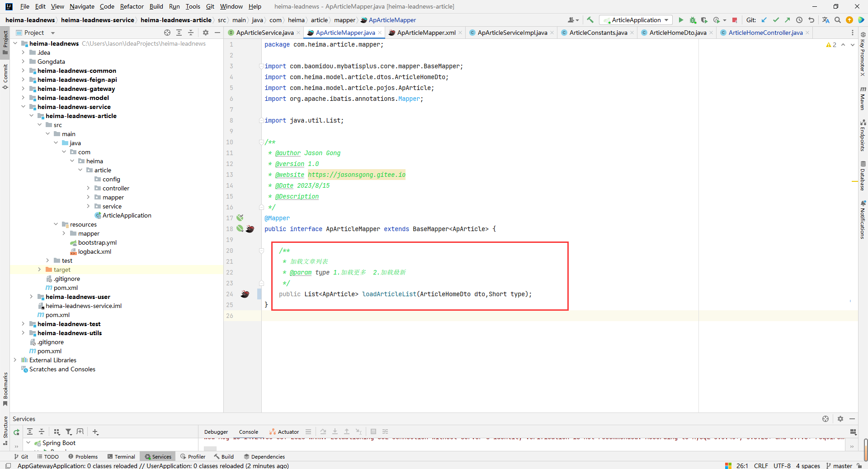Build the project with the hammer icon
The height and width of the screenshot is (469, 868).
tap(590, 20)
